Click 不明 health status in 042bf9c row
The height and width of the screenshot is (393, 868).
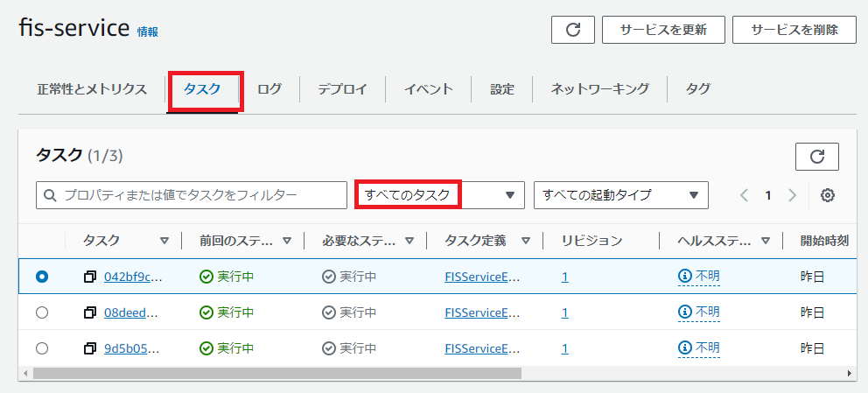pyautogui.click(x=708, y=277)
